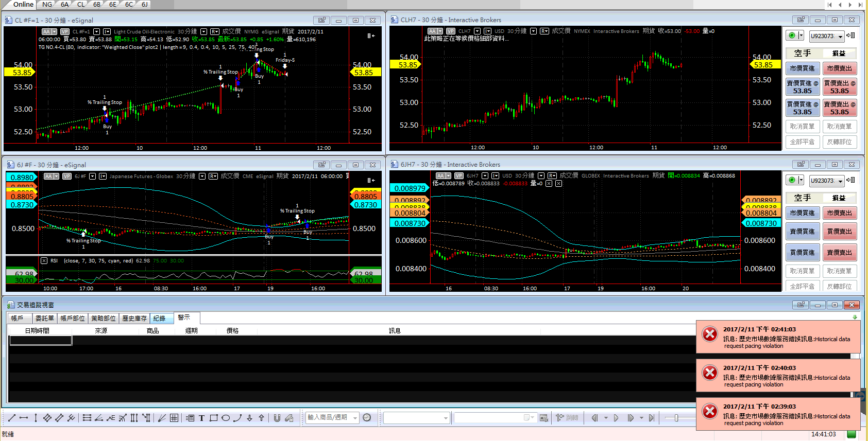Toggle VP button in 6J #F chart
The width and height of the screenshot is (868, 441).
[x=67, y=176]
